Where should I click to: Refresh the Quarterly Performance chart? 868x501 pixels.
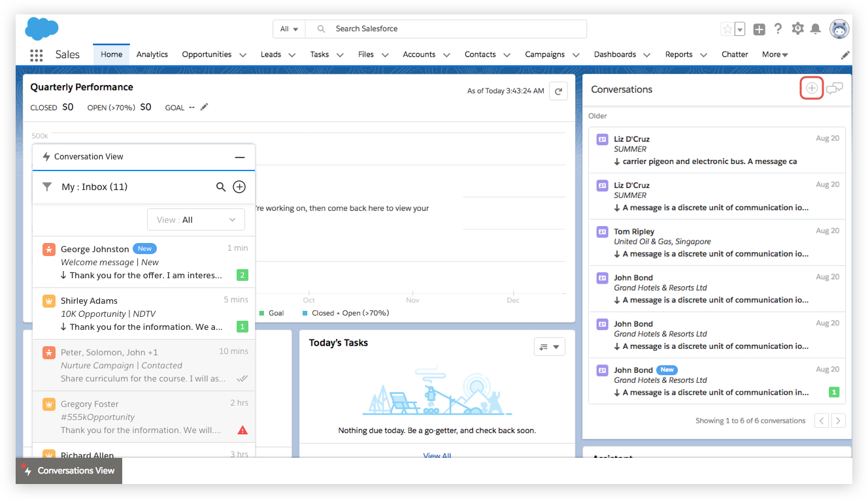(558, 91)
